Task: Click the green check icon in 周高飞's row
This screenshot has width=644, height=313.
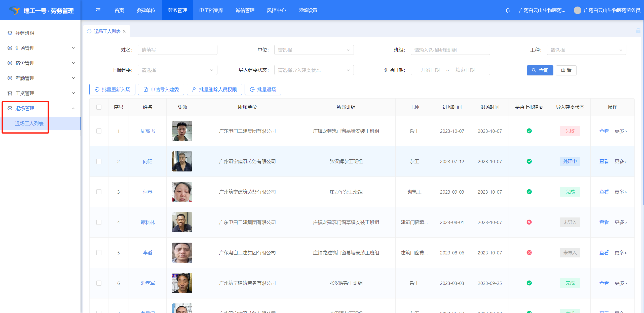Action: [x=529, y=131]
